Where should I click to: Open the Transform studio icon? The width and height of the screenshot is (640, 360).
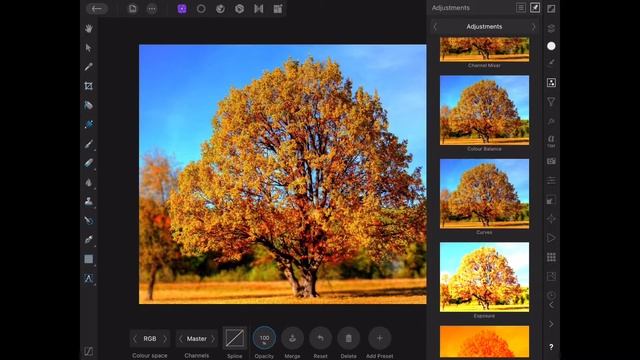tap(551, 200)
